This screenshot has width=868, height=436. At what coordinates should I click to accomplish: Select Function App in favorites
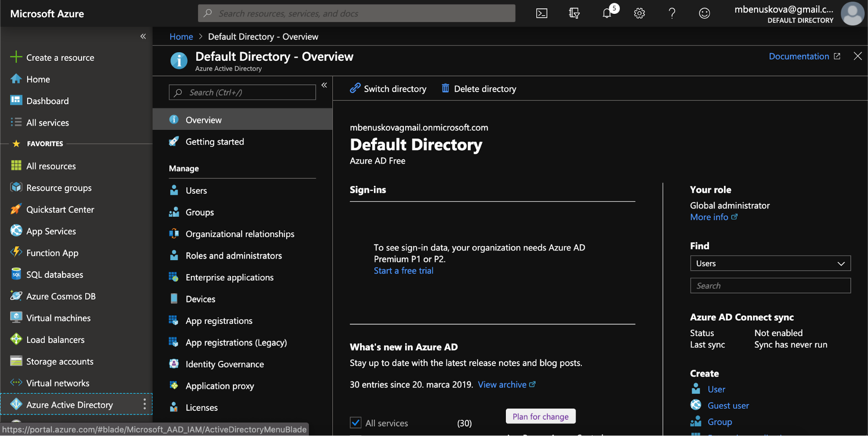point(52,252)
